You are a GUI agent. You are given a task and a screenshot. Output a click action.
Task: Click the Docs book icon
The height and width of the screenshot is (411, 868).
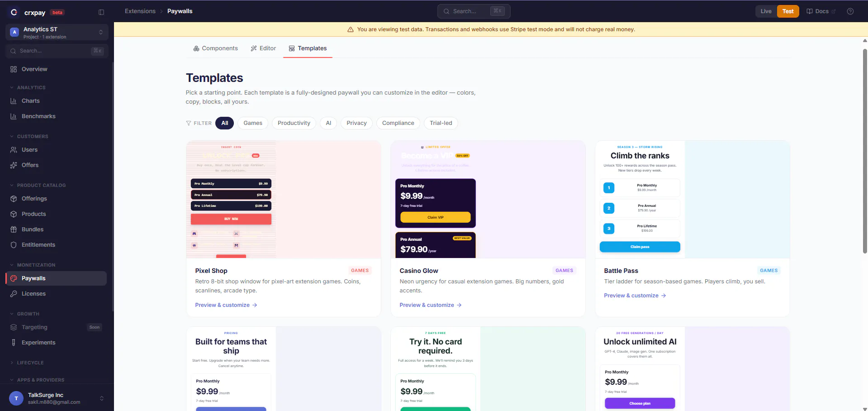tap(810, 11)
